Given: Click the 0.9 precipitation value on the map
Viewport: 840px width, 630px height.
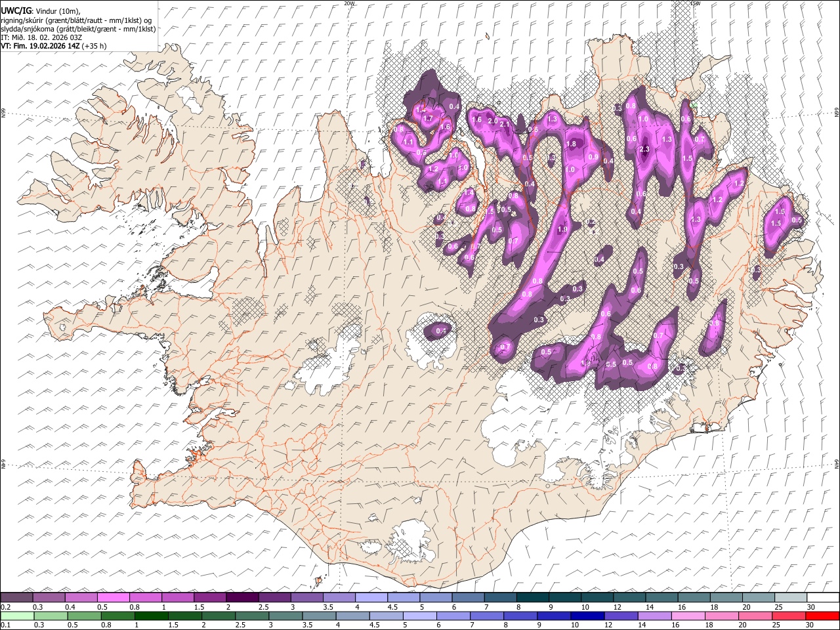Looking at the screenshot, I should point(593,157).
